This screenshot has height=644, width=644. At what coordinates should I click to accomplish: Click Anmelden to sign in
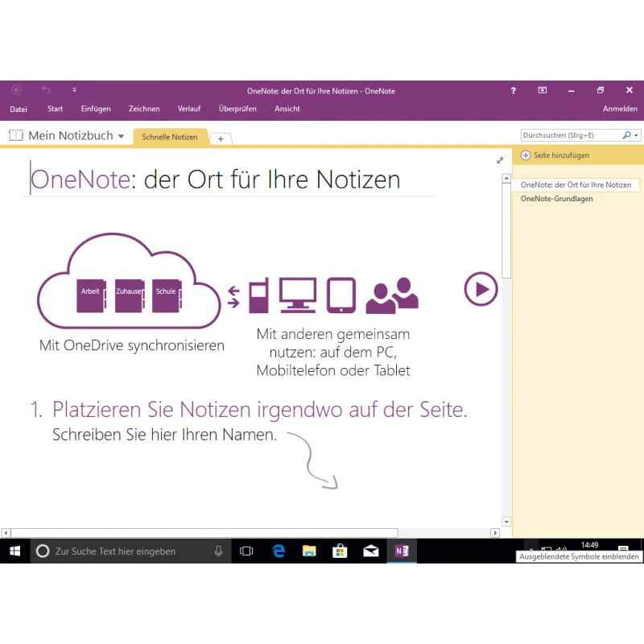click(x=620, y=109)
